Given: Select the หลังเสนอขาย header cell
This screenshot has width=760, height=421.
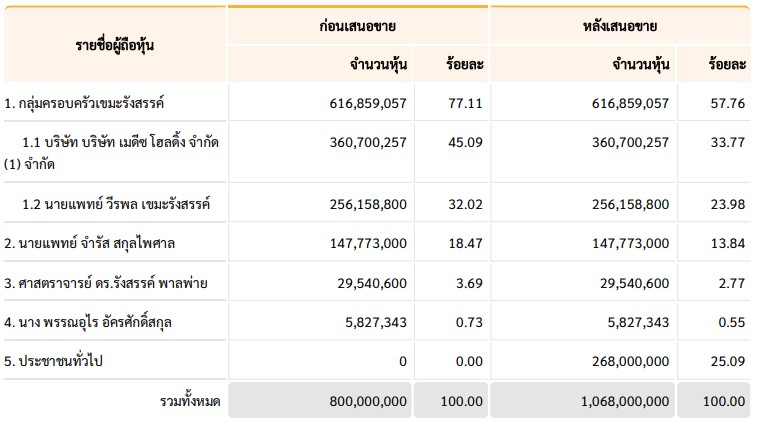Looking at the screenshot, I should pos(620,26).
